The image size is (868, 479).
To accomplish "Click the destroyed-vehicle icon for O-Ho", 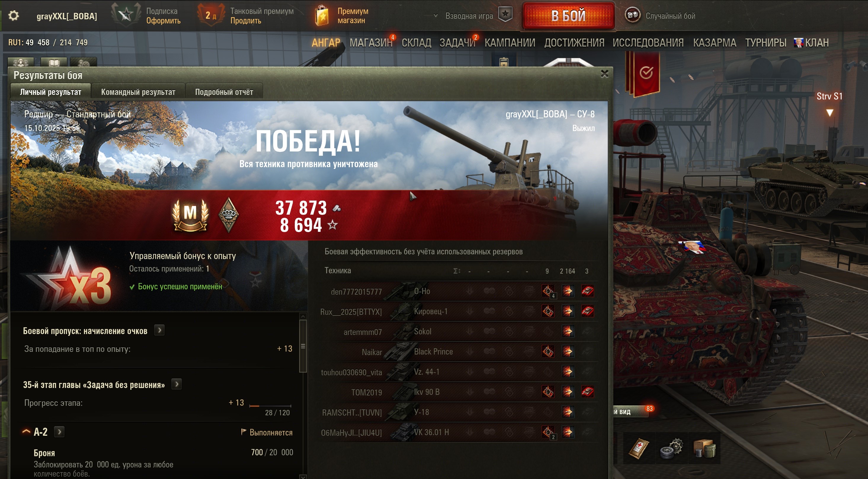I will [587, 291].
